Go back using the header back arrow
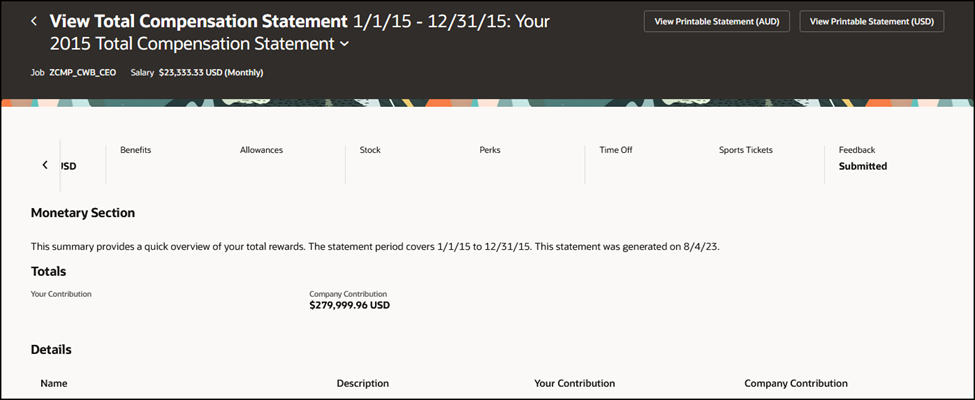975x400 pixels. [34, 21]
